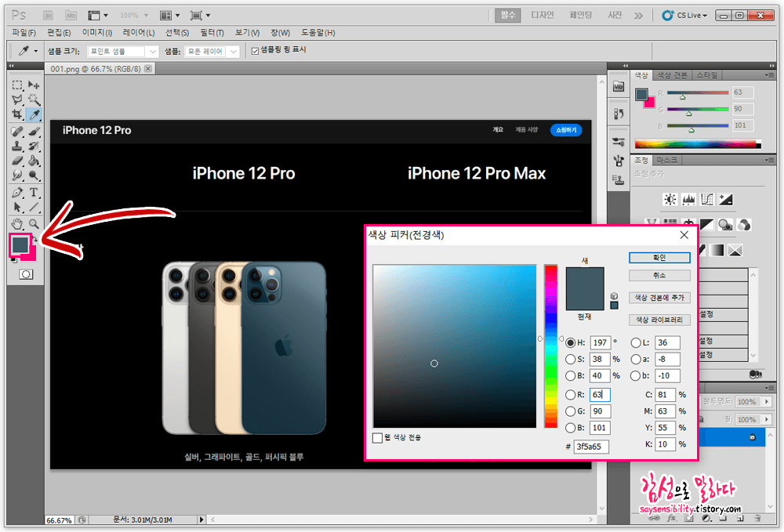The height and width of the screenshot is (532, 784).
Task: Select the Line tool
Action: [x=34, y=207]
